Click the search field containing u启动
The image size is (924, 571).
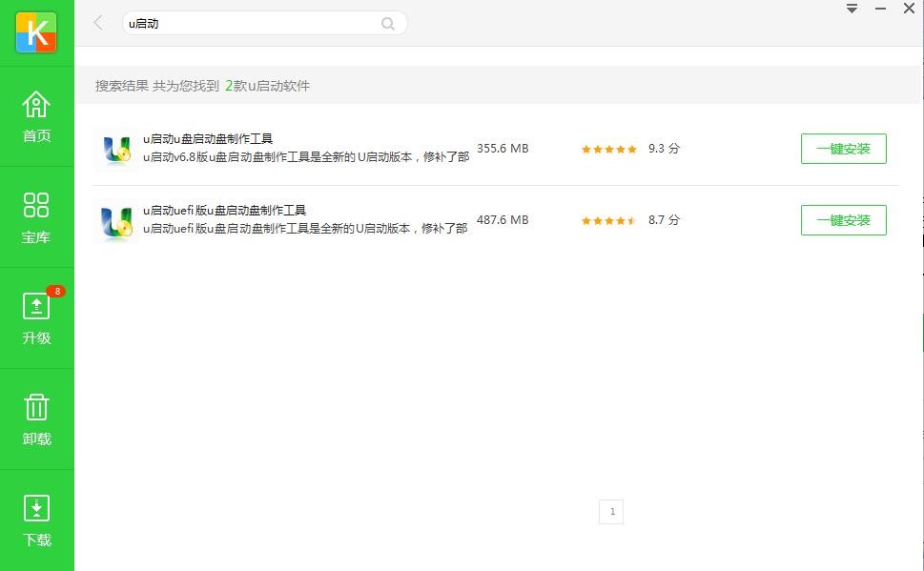[264, 24]
